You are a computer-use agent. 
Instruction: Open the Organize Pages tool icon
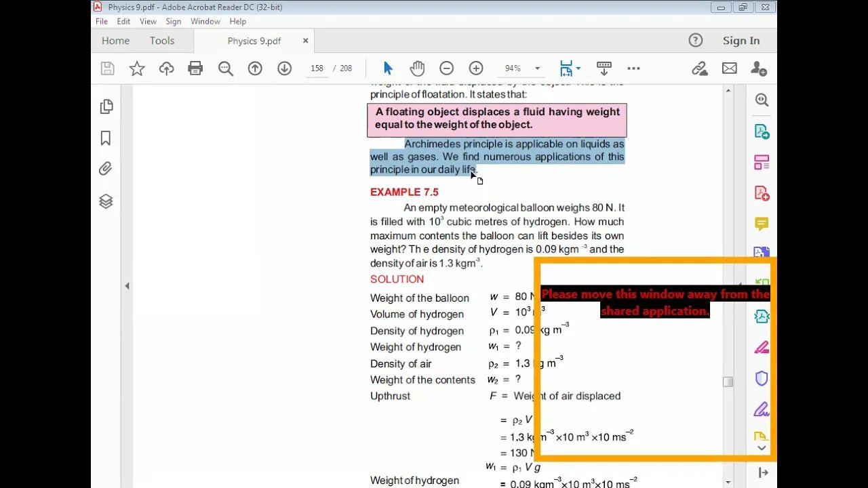click(x=762, y=163)
